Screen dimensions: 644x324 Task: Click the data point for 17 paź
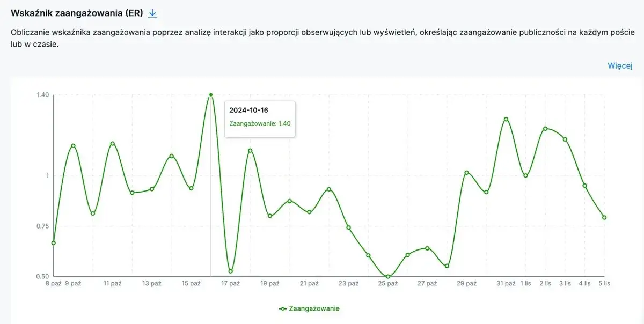point(231,271)
